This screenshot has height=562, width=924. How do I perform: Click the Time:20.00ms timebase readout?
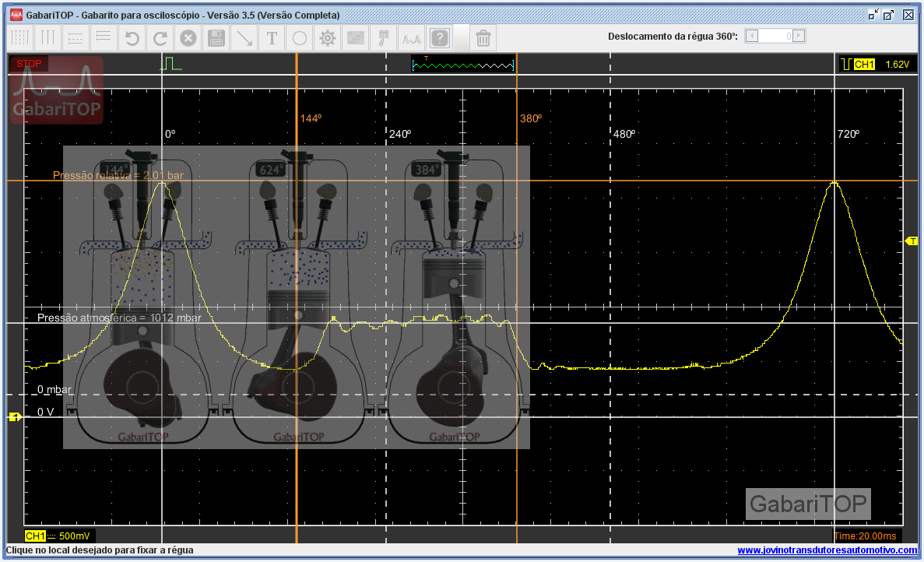click(x=865, y=536)
